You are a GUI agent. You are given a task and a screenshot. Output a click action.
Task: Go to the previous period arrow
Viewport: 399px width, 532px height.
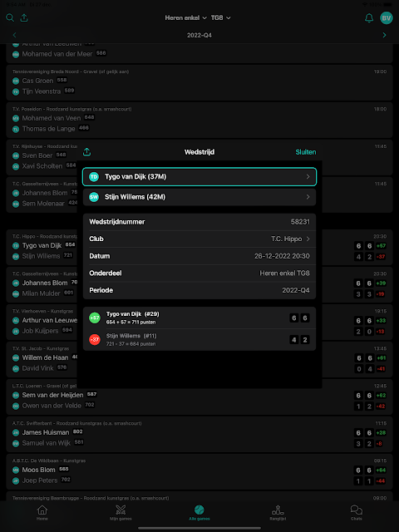click(14, 35)
